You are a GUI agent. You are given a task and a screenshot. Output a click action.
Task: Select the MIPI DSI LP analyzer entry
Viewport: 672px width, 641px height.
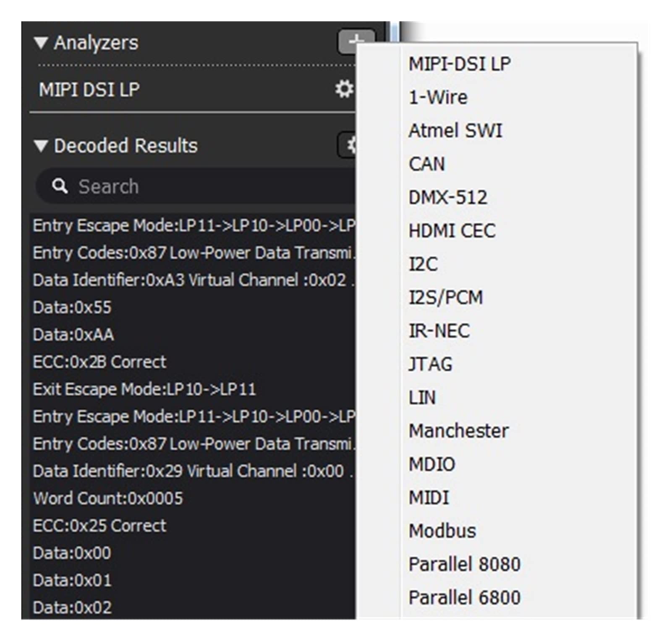point(89,89)
